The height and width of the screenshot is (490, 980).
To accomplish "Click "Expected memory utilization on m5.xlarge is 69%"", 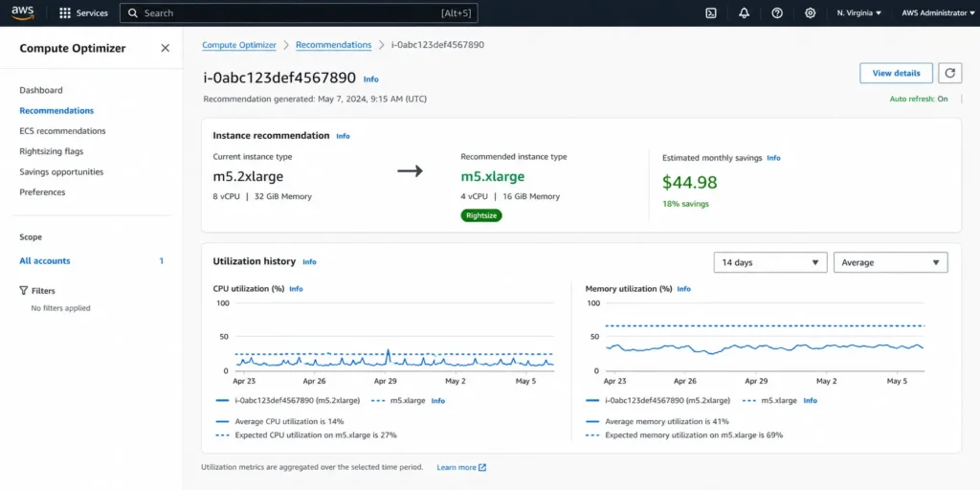I will pyautogui.click(x=694, y=435).
